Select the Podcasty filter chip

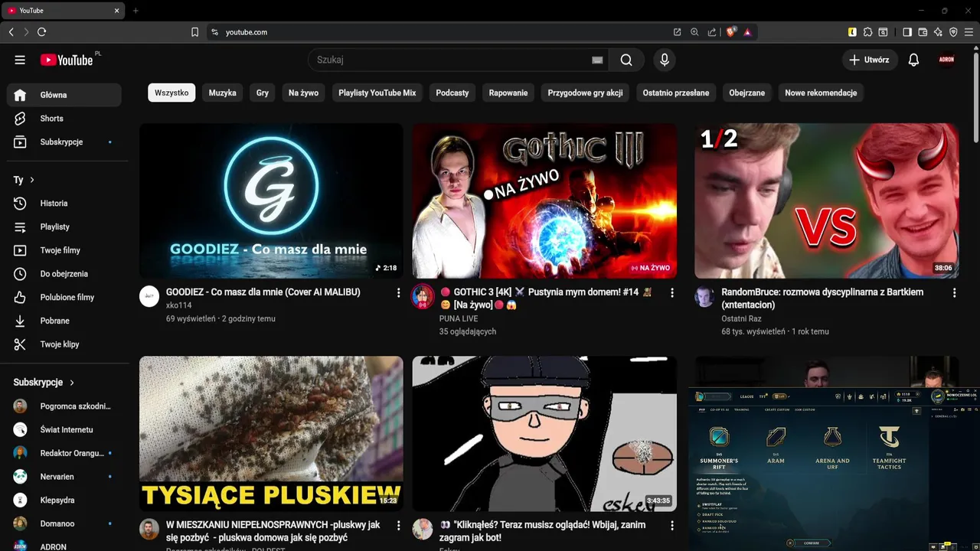tap(452, 93)
